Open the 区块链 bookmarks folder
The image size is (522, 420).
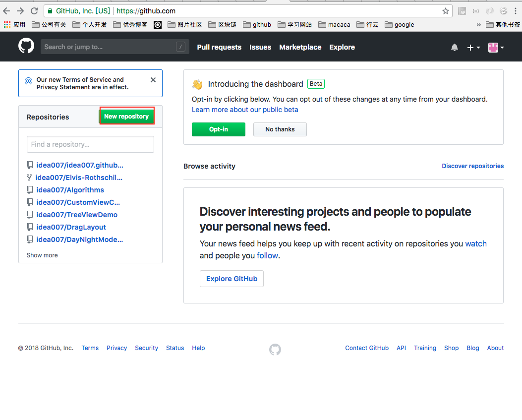coord(223,25)
